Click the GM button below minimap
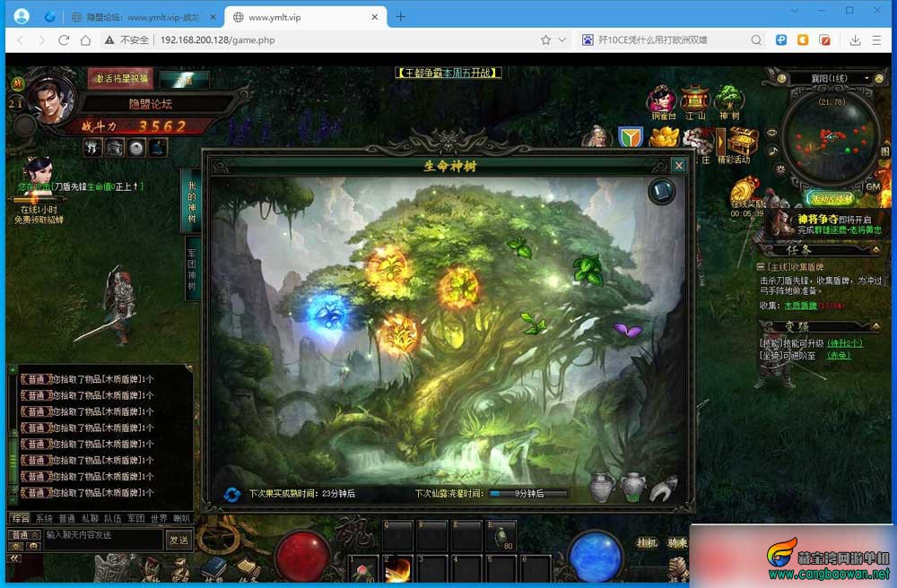The image size is (897, 588). [x=873, y=186]
